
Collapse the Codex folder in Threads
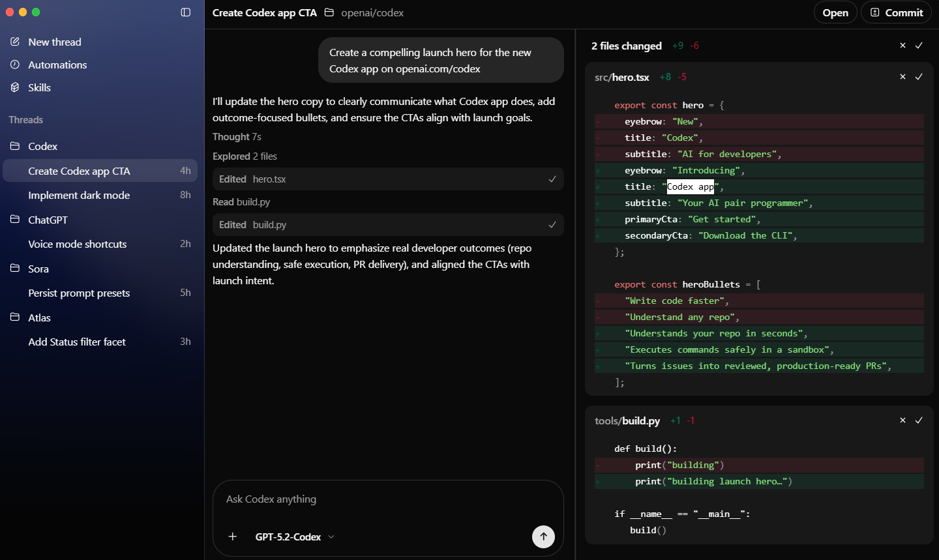pos(42,146)
